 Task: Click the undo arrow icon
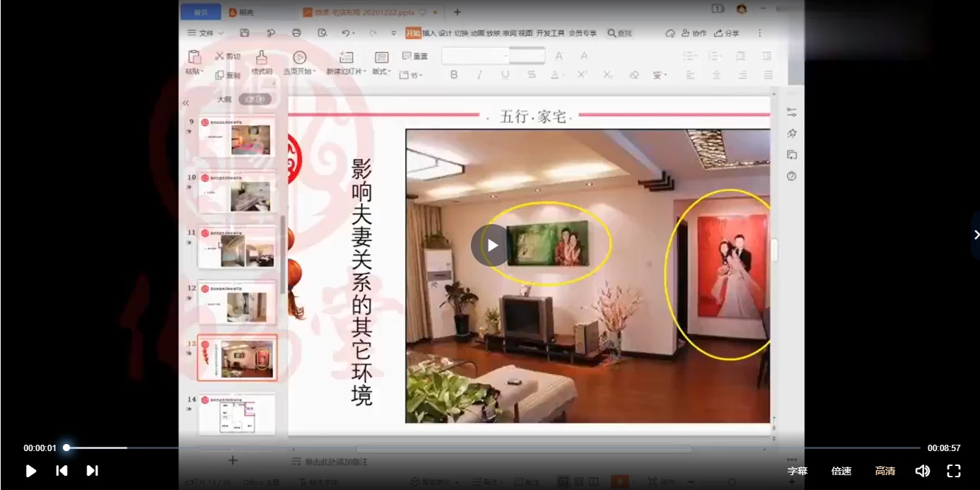tap(345, 33)
